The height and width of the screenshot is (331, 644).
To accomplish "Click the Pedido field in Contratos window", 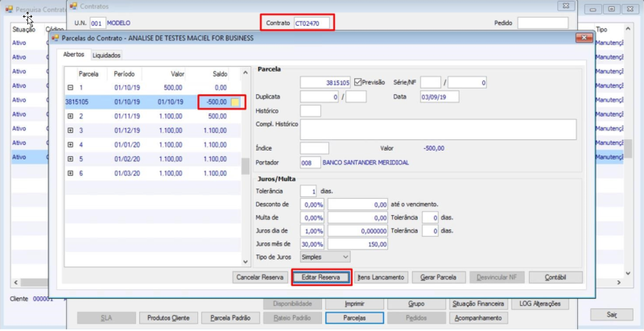I will 543,23.
